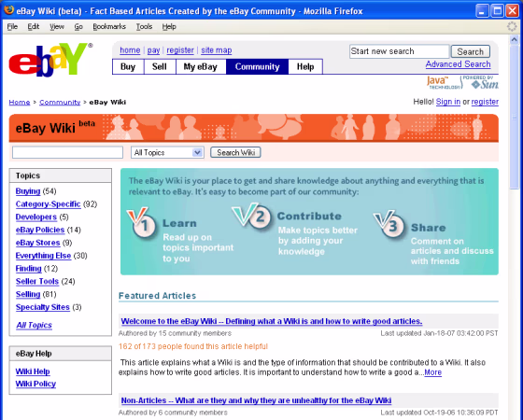The image size is (523, 420).
Task: Open the Edit menu
Action: [x=34, y=27]
